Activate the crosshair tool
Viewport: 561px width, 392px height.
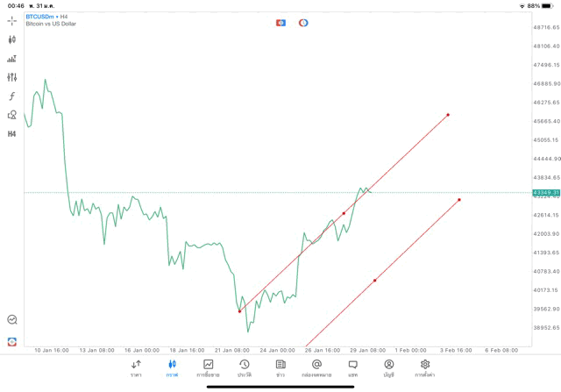point(12,20)
